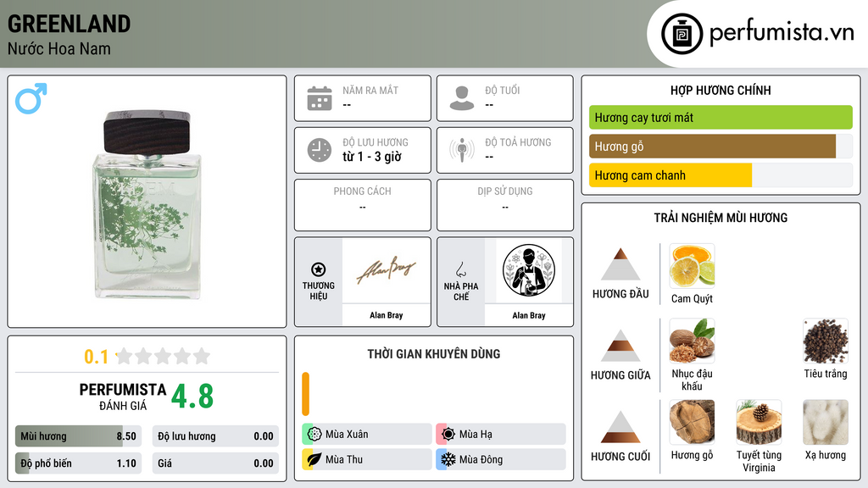868x488 pixels.
Task: Click the Mùa Xuân flower icon
Action: click(314, 434)
